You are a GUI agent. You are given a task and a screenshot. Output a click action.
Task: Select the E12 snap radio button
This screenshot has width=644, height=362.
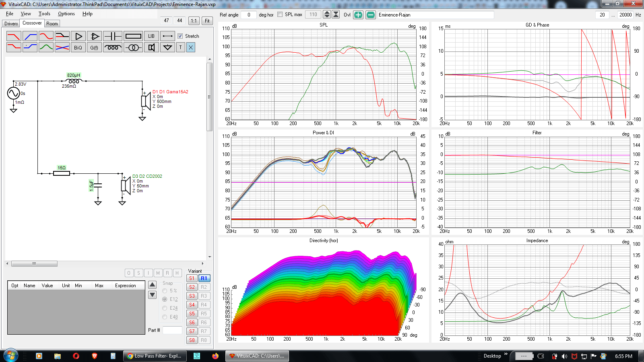coord(165,299)
